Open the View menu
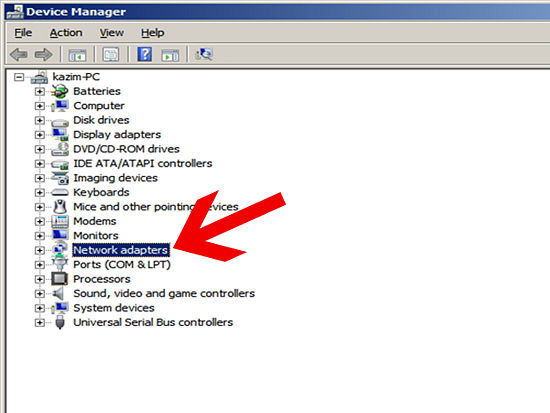Screen dimensions: 550x413 tap(112, 33)
